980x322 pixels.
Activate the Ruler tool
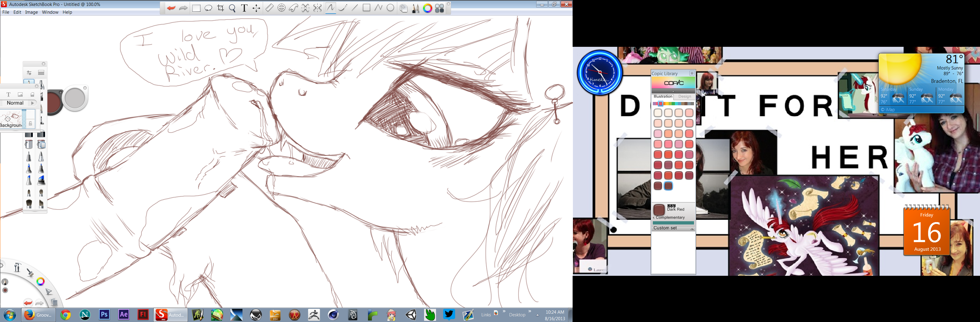[269, 8]
